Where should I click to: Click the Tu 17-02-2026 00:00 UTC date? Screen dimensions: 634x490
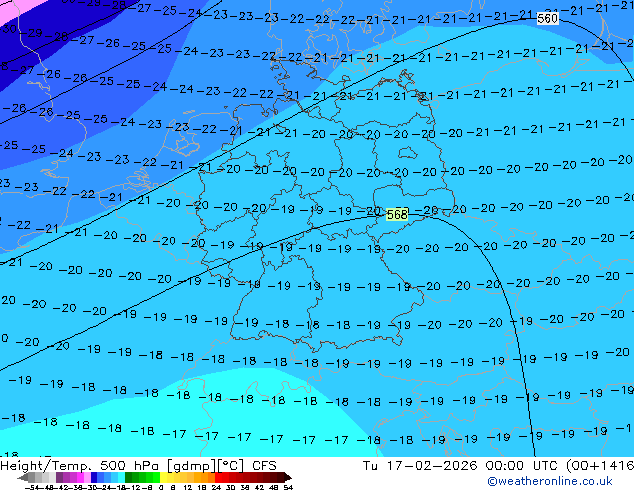coord(461,465)
